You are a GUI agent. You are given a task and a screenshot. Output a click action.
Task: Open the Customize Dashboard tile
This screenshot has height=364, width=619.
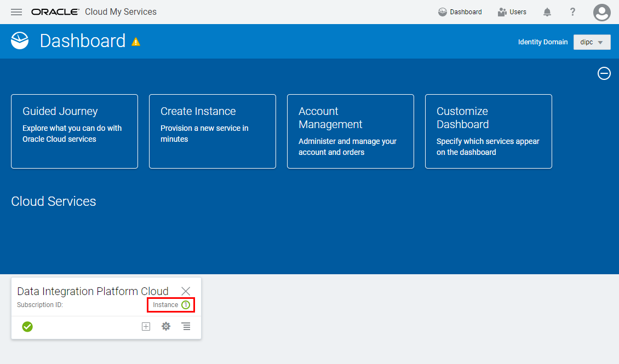pos(488,131)
